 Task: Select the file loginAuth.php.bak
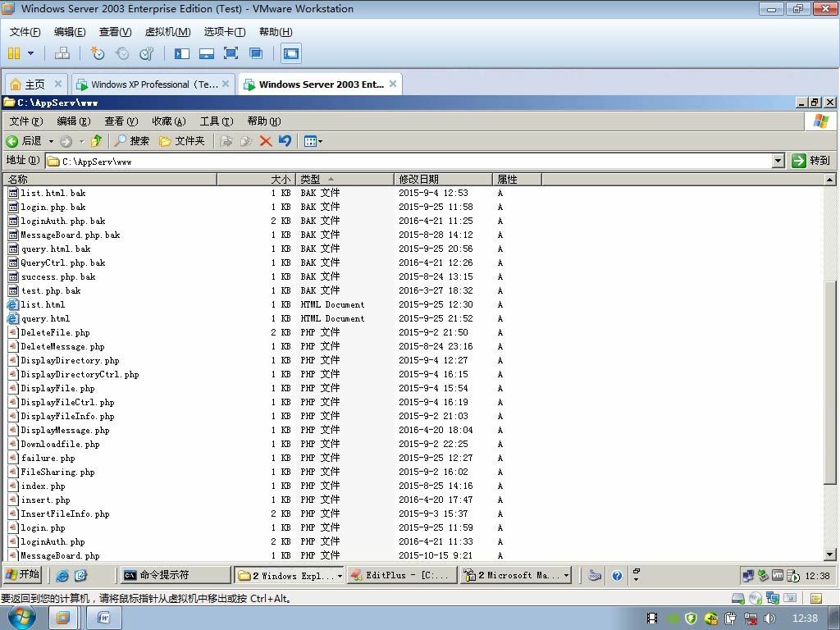(62, 221)
